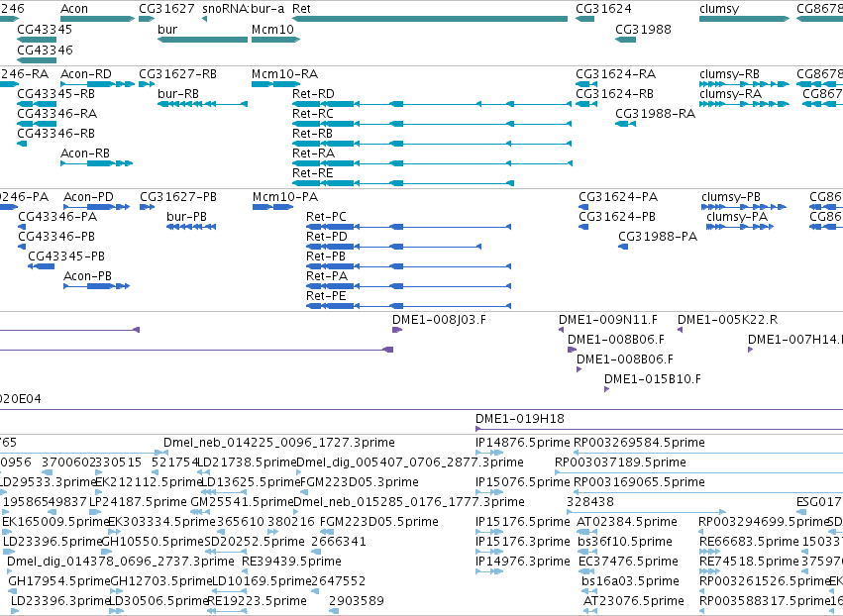Screen dimensions: 843x616
Task: Select the SD20252.5prime EST label
Action: click(255, 542)
